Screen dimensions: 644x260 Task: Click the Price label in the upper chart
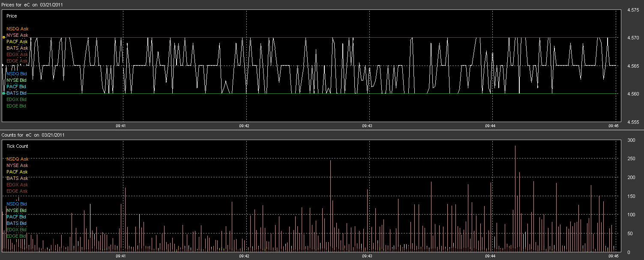(x=12, y=16)
